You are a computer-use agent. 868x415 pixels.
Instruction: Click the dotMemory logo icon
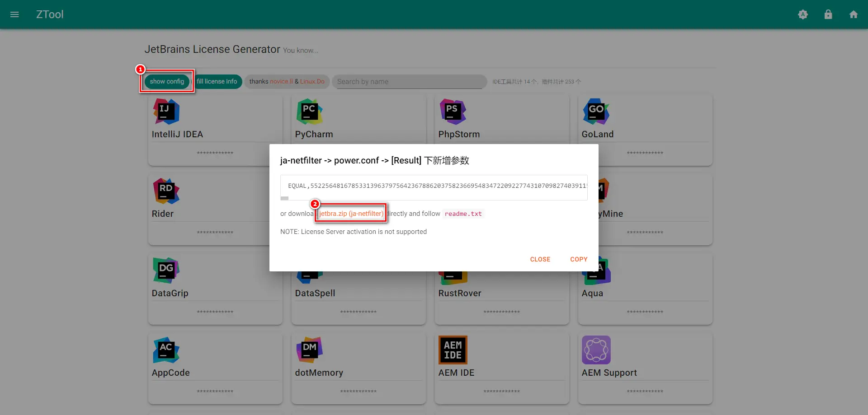(310, 350)
